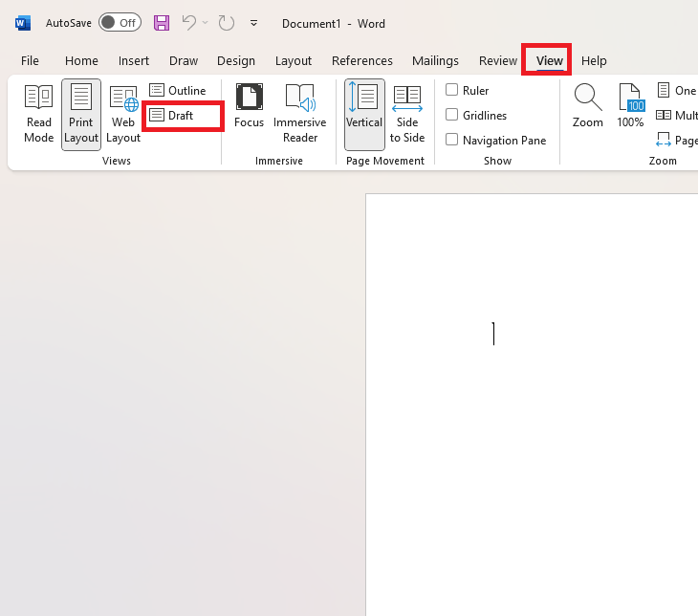Switch to Print Layout view
This screenshot has height=616, width=698.
81,114
